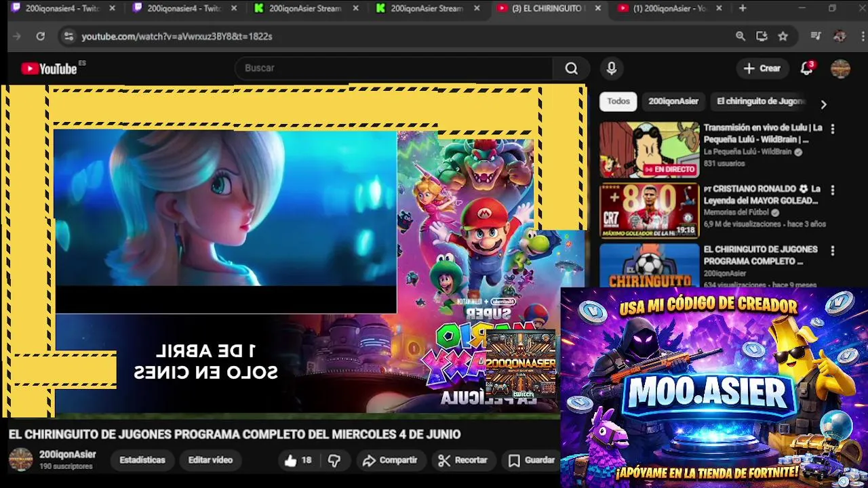Select El chiringuito de Jugones filter chip
The height and width of the screenshot is (488, 868).
click(x=761, y=101)
